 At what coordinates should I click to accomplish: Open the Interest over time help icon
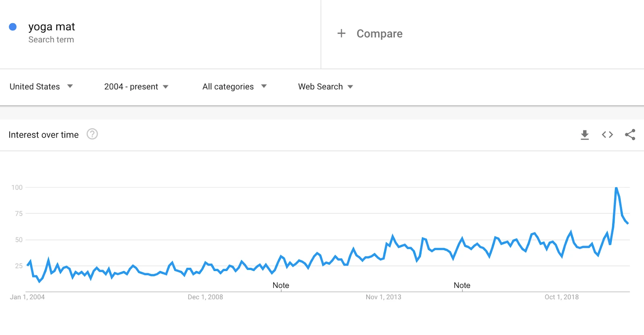click(x=92, y=134)
